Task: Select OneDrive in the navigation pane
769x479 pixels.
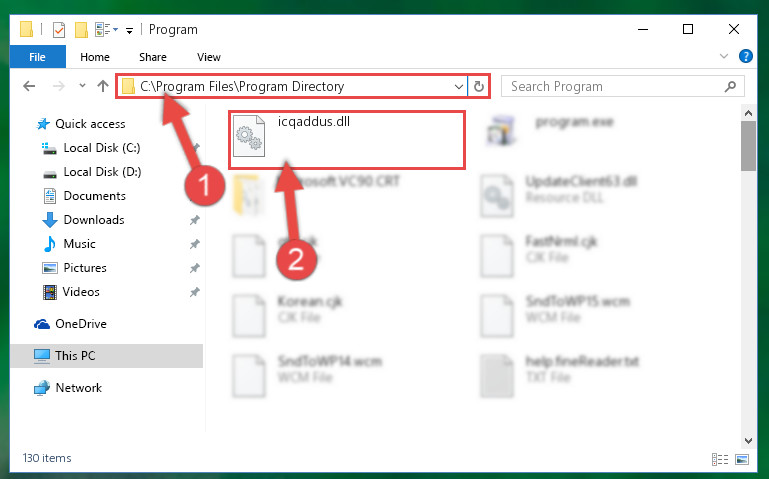Action: point(80,324)
